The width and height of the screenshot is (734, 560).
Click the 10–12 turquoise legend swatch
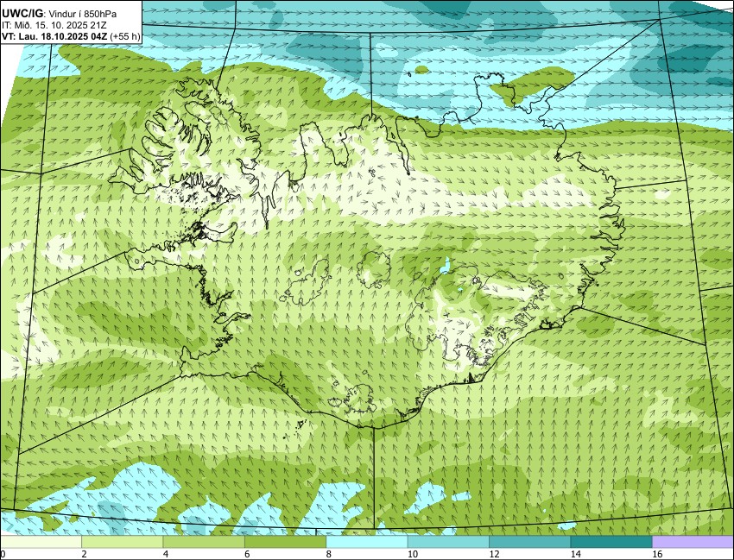(448, 542)
